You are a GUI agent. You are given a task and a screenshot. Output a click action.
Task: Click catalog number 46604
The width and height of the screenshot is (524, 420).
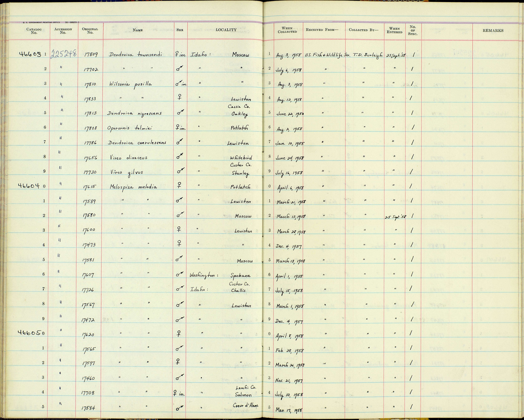(x=29, y=186)
